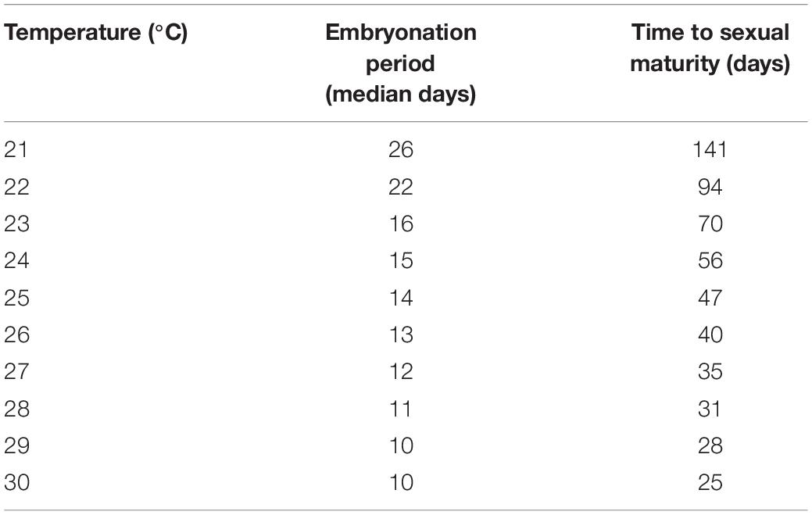812x515 pixels.
Task: Click temperature cell showing 29
Action: click(x=16, y=447)
